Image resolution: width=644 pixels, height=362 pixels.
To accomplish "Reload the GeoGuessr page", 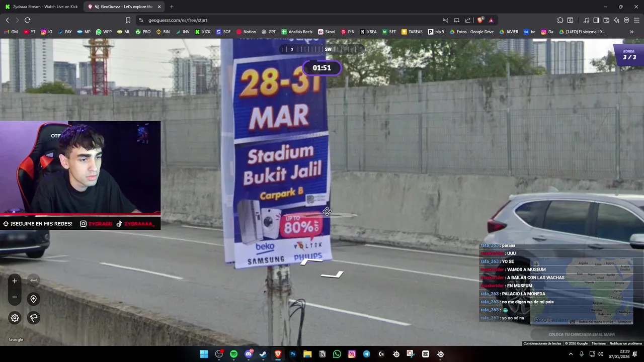I will (27, 20).
